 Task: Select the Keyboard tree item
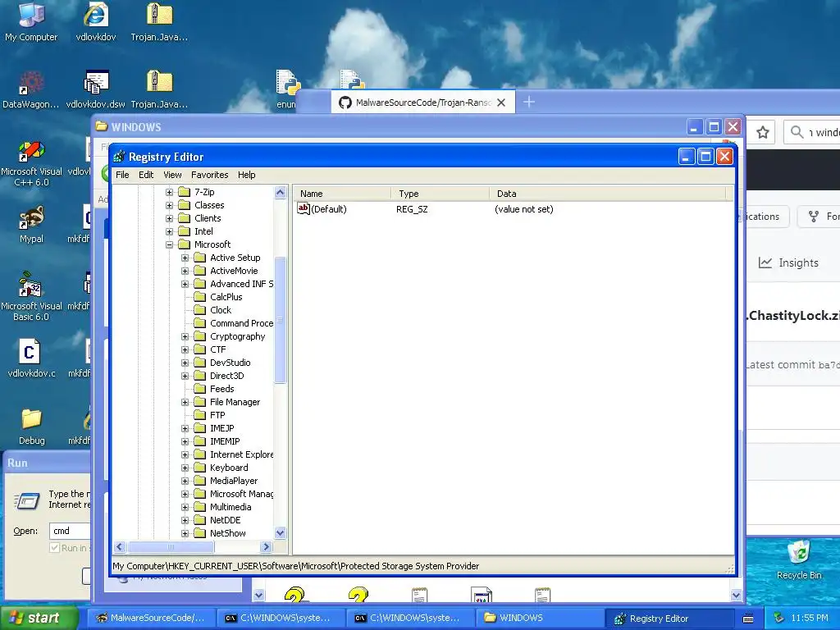pyautogui.click(x=229, y=468)
